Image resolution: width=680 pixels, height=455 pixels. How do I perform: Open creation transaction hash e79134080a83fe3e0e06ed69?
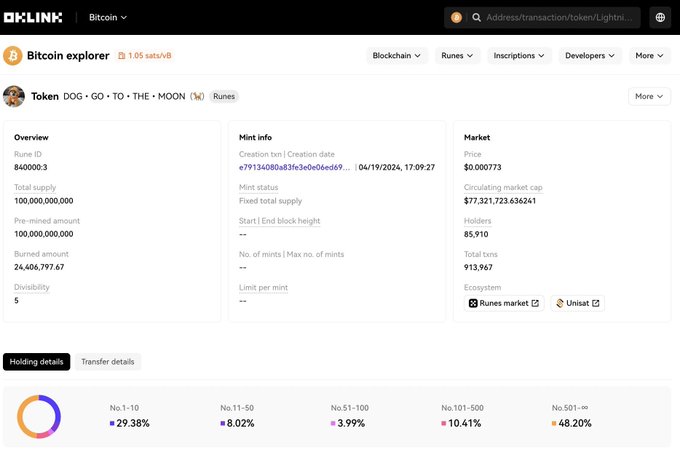click(294, 167)
